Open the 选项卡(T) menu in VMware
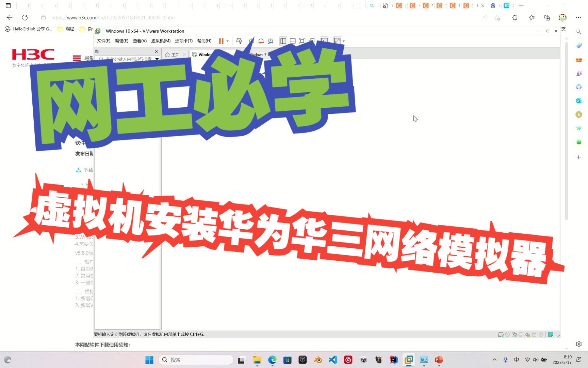 coord(184,41)
